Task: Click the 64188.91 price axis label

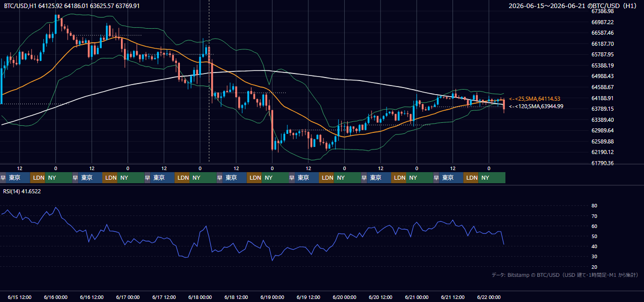Action: (x=603, y=98)
